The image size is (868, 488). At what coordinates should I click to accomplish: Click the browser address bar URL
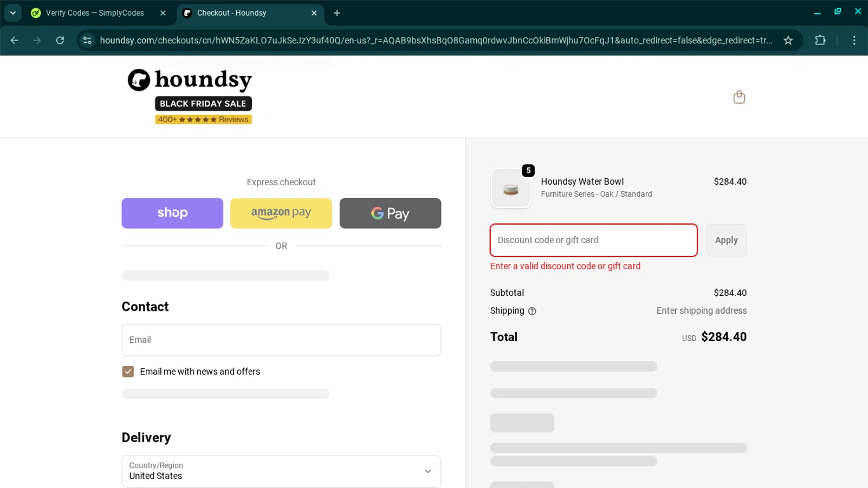click(x=436, y=41)
